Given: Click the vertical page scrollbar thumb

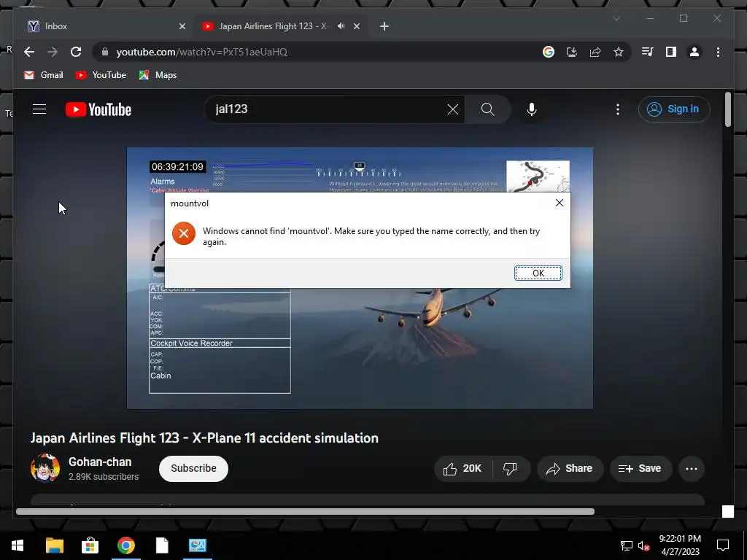Looking at the screenshot, I should [x=727, y=109].
